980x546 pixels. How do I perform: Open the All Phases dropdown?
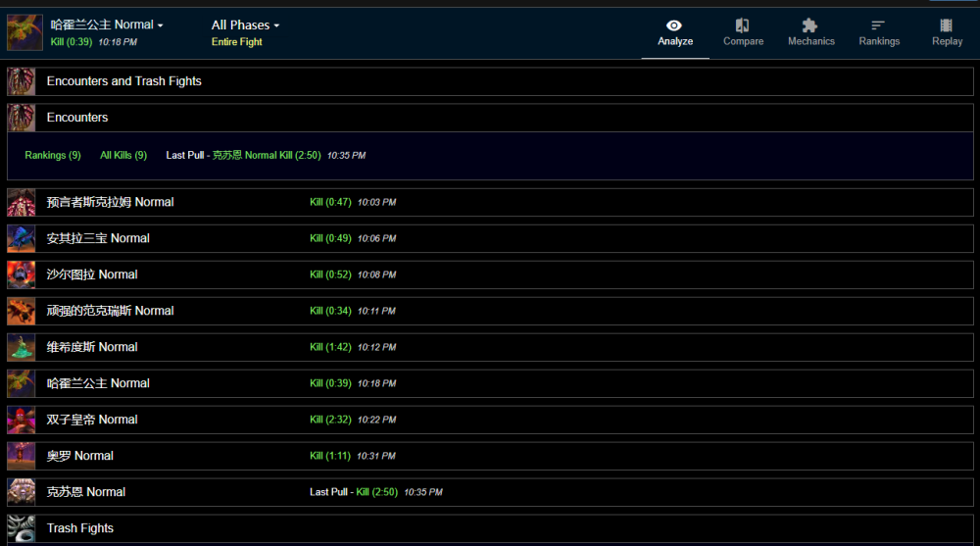pos(245,25)
